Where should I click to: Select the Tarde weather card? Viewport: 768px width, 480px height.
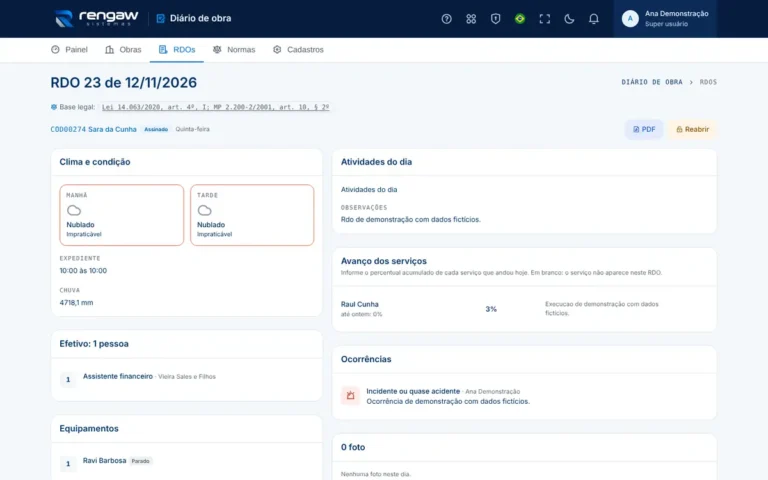[x=252, y=215]
